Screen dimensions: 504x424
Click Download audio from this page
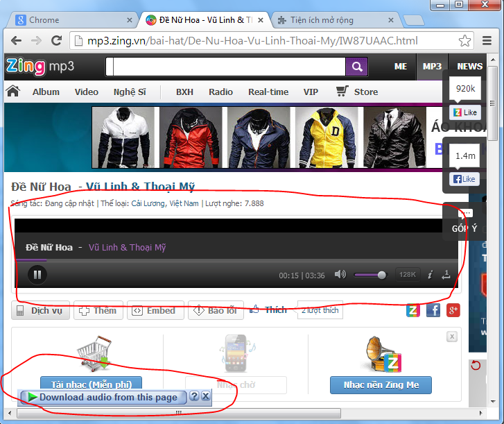(103, 398)
